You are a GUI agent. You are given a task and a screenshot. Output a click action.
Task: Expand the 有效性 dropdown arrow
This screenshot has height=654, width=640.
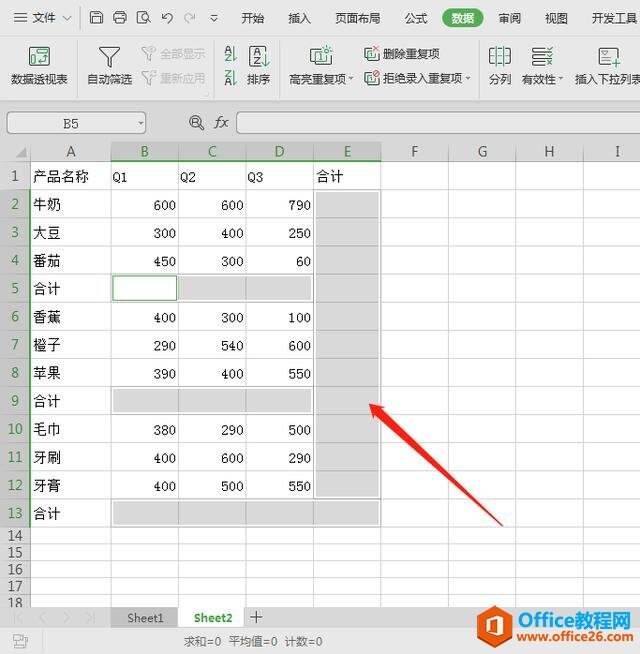(x=560, y=78)
